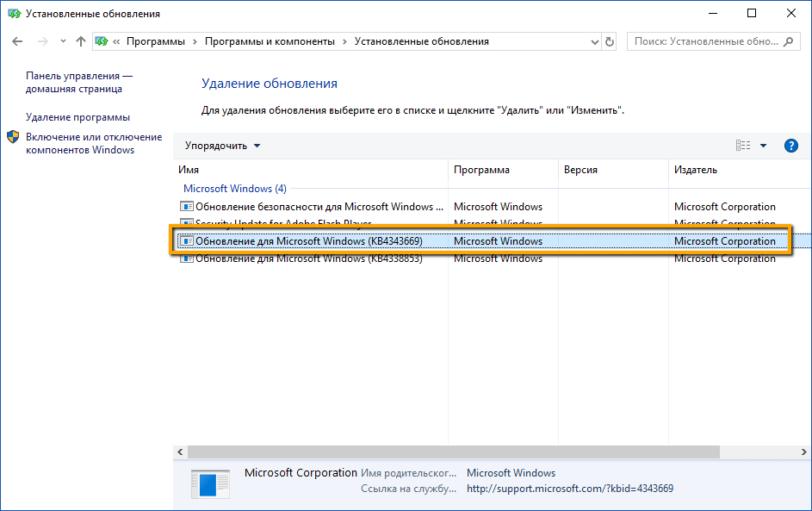The image size is (812, 511).
Task: Click the grayed forward navigation arrow
Action: 41,41
